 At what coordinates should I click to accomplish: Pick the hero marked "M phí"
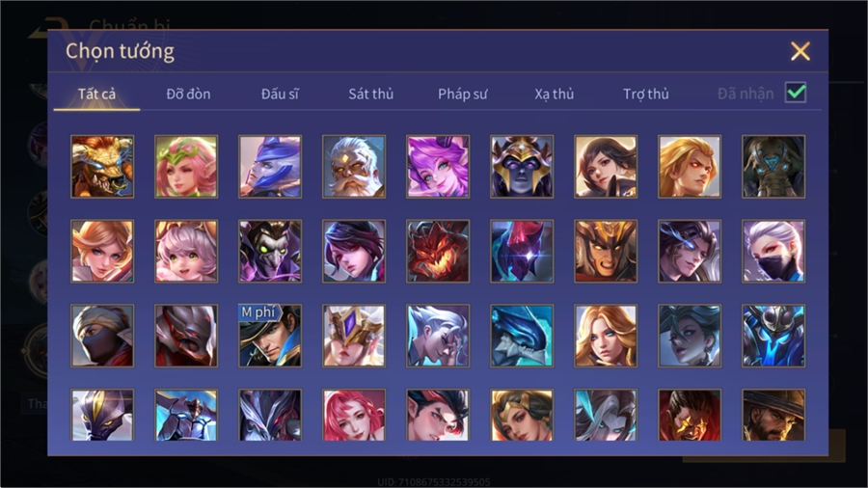point(270,336)
